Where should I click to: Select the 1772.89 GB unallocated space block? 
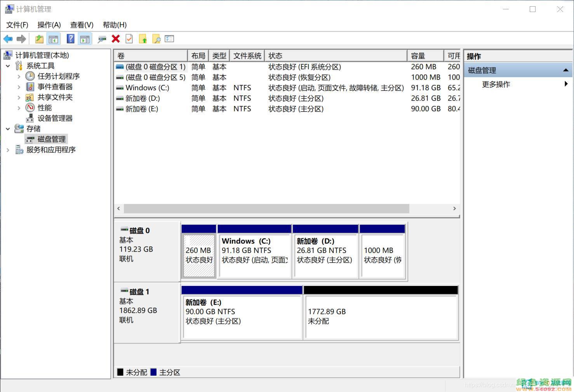[x=381, y=313]
